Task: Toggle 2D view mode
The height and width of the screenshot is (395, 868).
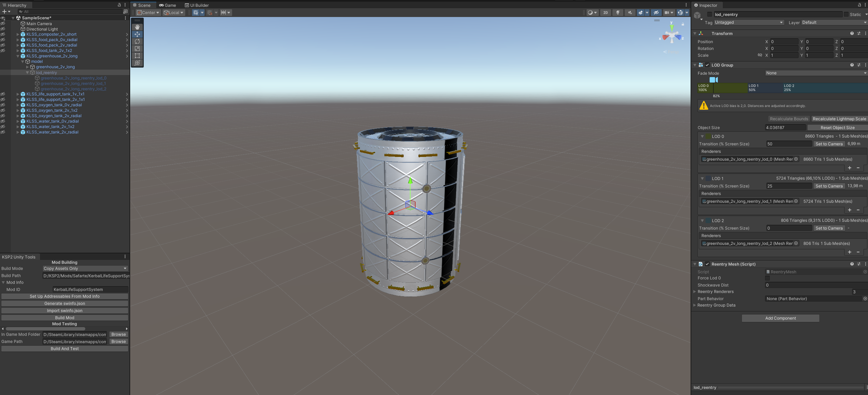Action: click(x=606, y=13)
